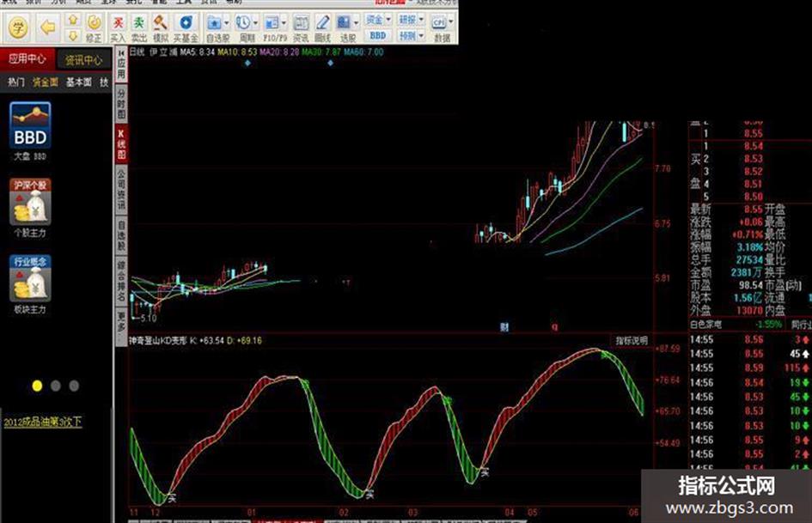Screen dimensions: 812x523
Task: Click the 神奇登山KD变形 indicator title
Action: tap(158, 341)
